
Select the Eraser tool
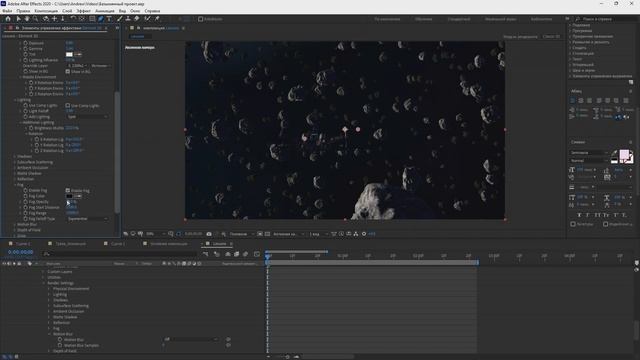(x=137, y=19)
